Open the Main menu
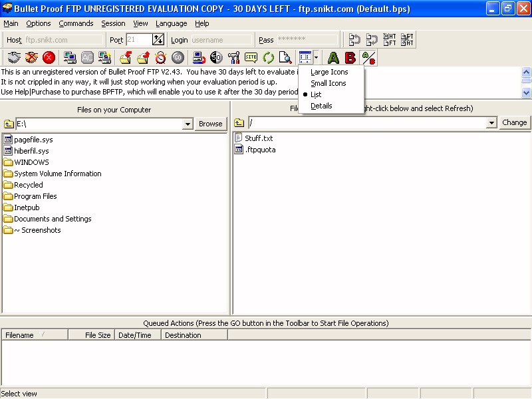Viewport: 532px width, 399px height. tap(11, 23)
